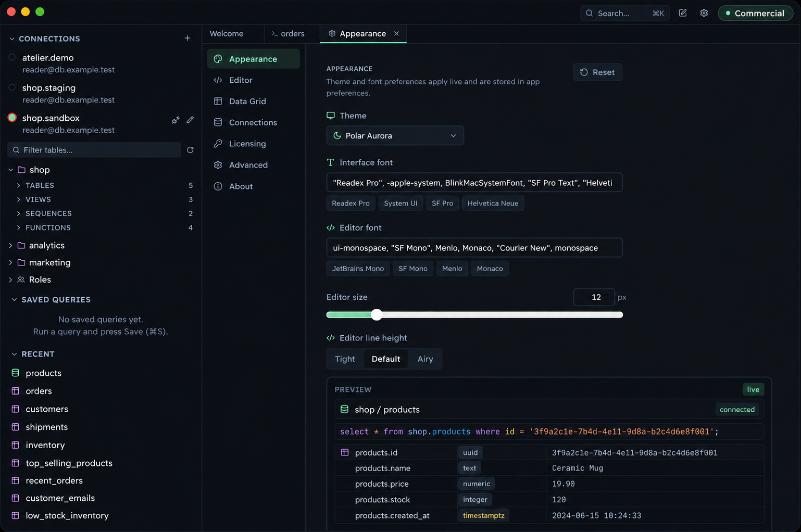This screenshot has width=801, height=532.
Task: Open the new query compose icon
Action: 683,13
